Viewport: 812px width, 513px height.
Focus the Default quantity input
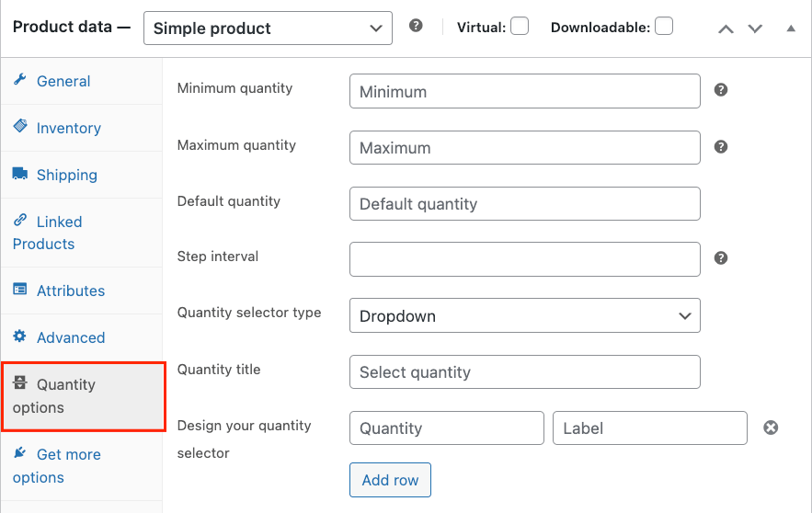(x=524, y=203)
